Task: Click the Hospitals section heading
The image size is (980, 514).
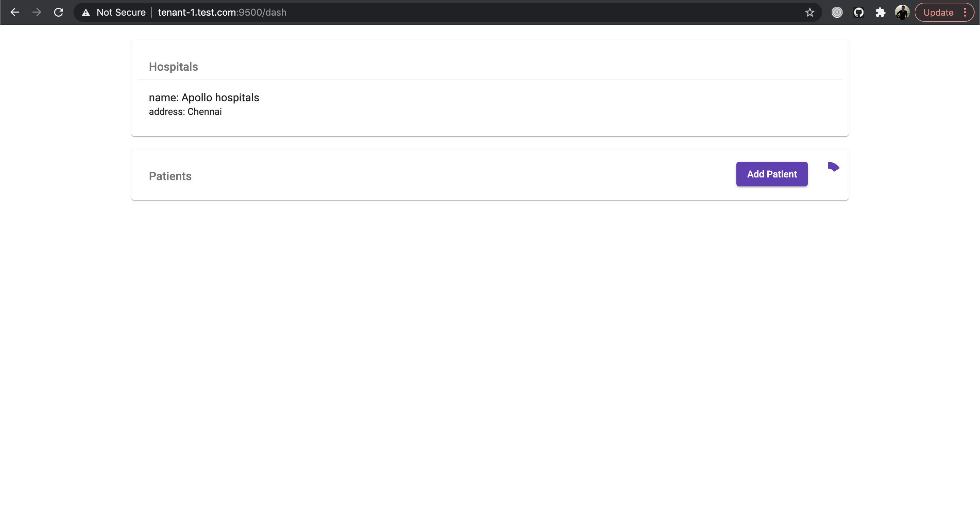Action: coord(173,67)
